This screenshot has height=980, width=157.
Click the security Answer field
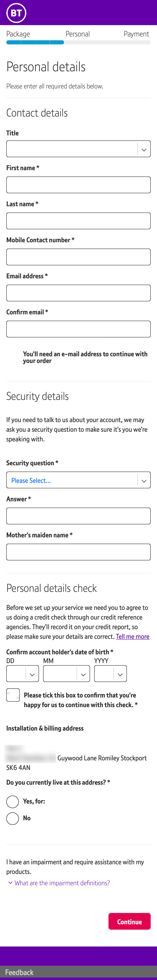78,516
